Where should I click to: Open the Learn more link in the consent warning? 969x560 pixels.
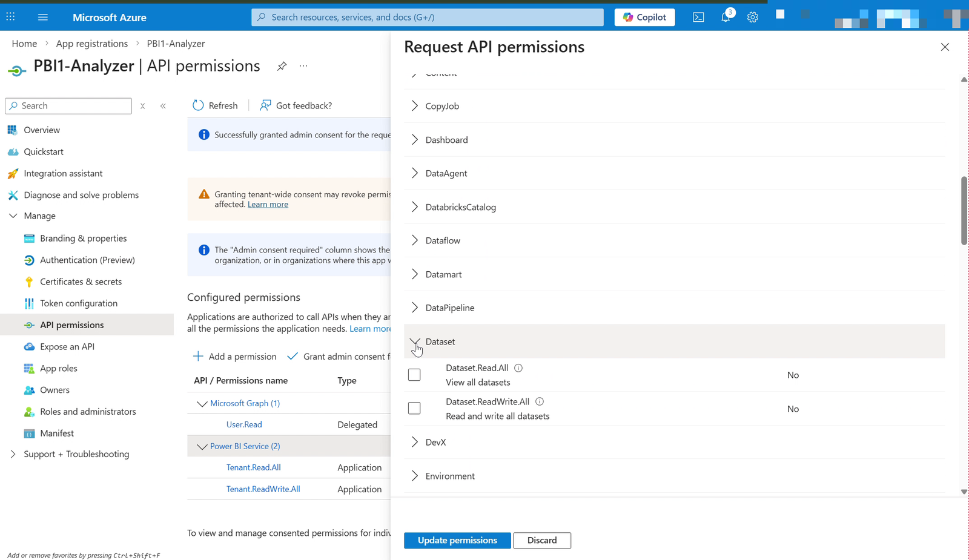point(268,205)
